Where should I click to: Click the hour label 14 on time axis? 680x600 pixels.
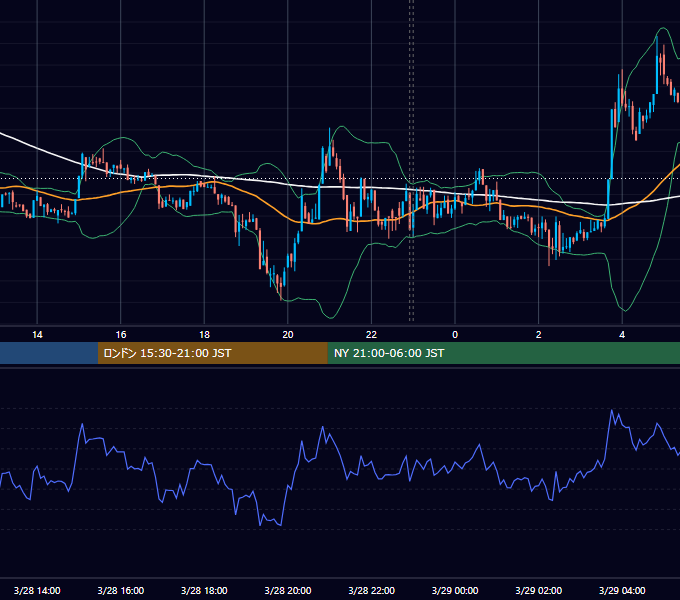click(37, 335)
